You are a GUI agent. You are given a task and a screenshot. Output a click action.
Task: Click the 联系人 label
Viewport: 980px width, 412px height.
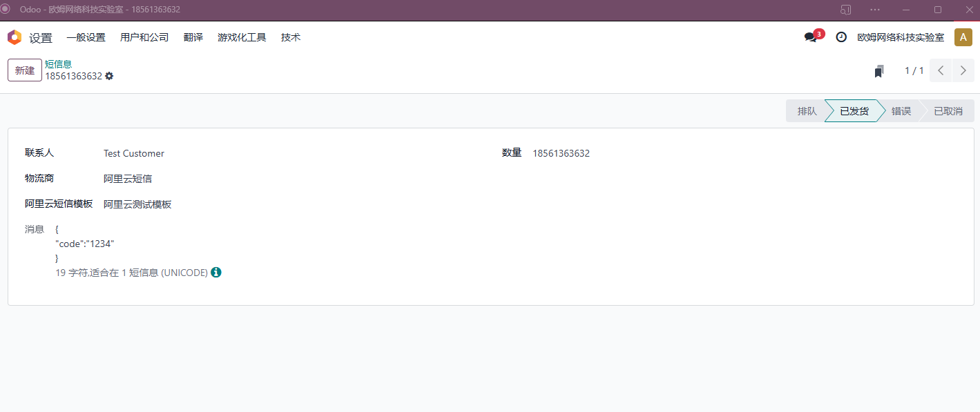[39, 153]
